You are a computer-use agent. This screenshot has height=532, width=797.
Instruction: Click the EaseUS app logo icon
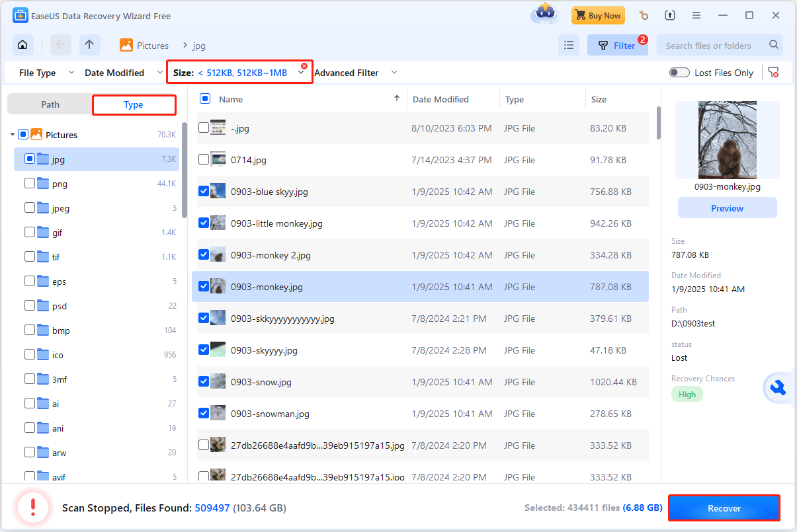21,15
